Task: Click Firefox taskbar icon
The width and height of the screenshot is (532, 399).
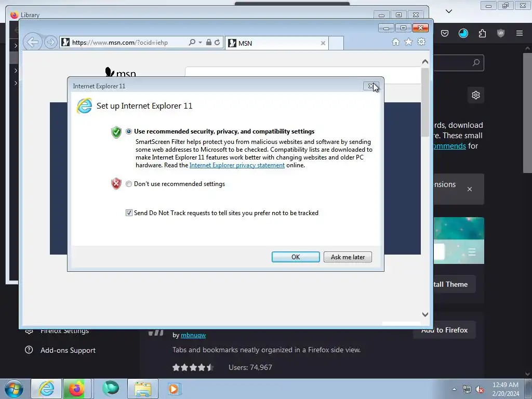Action: click(x=77, y=389)
